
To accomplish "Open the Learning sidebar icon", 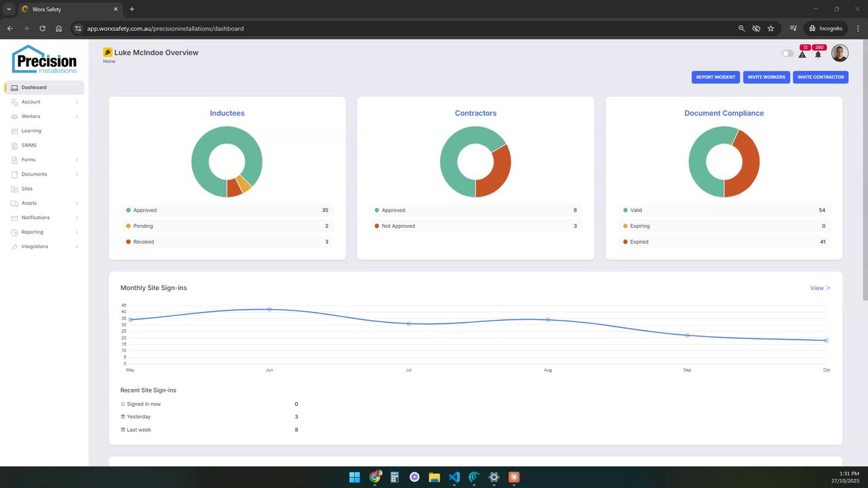I will (14, 131).
